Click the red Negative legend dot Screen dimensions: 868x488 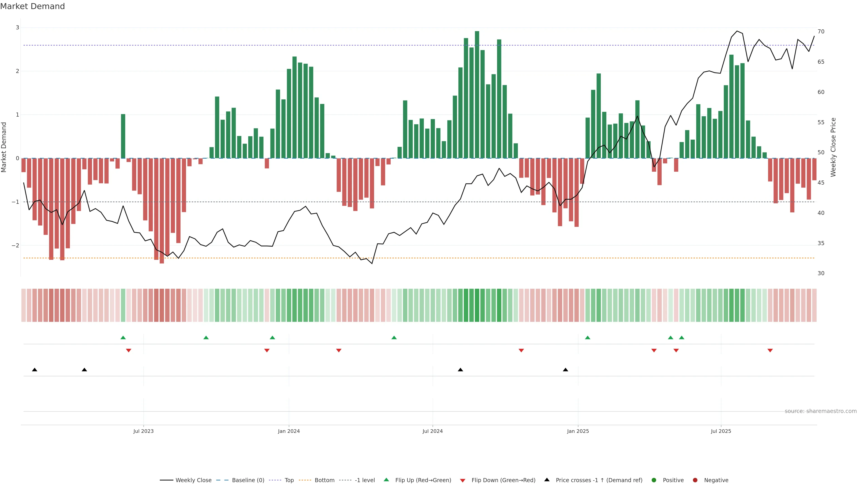[x=695, y=480]
